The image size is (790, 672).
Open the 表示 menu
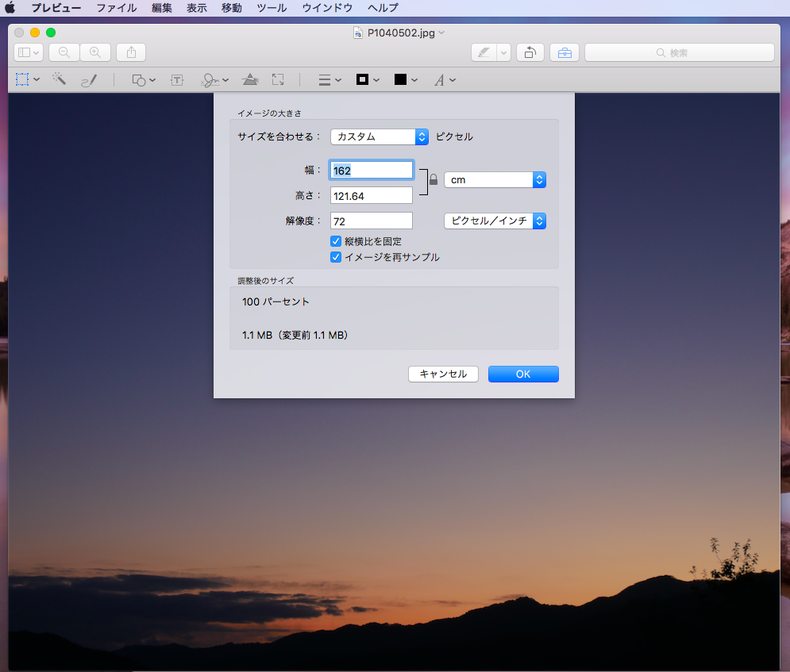pos(196,8)
